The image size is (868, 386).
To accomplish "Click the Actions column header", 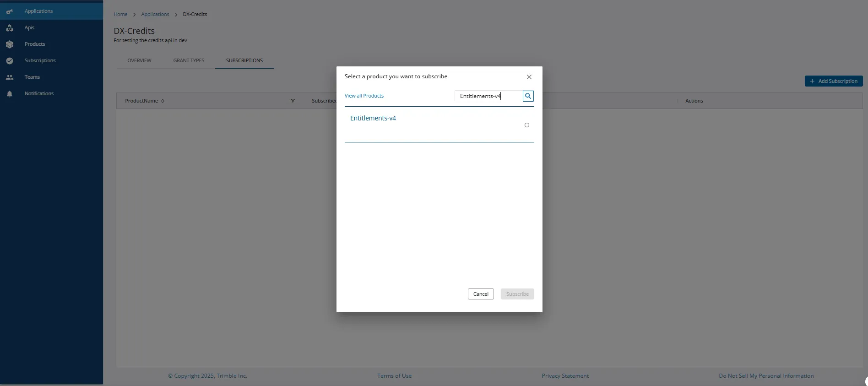I will (x=694, y=101).
